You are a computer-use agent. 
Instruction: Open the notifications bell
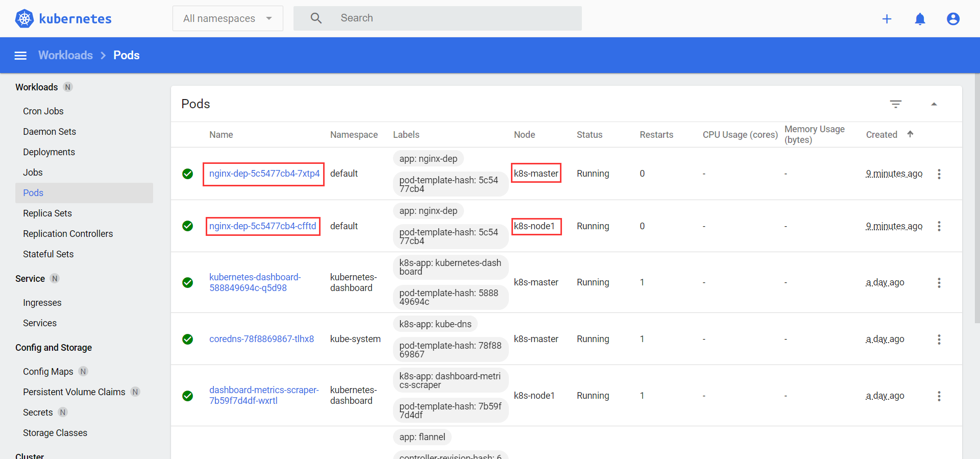920,19
